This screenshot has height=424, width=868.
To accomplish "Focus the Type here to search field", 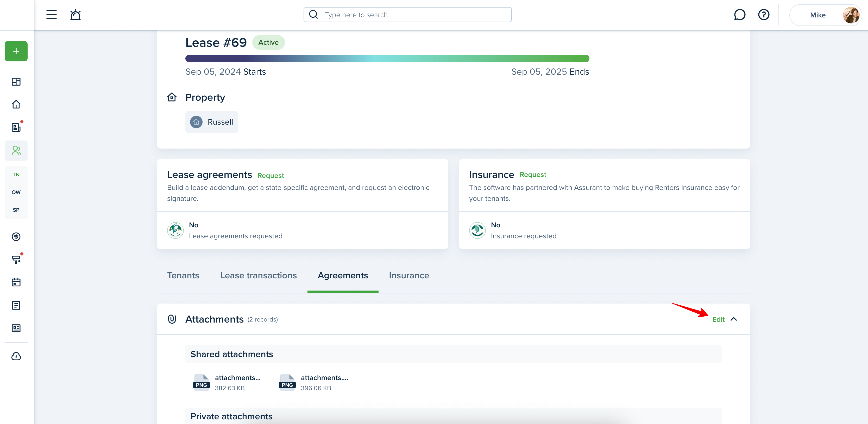I will click(x=407, y=15).
